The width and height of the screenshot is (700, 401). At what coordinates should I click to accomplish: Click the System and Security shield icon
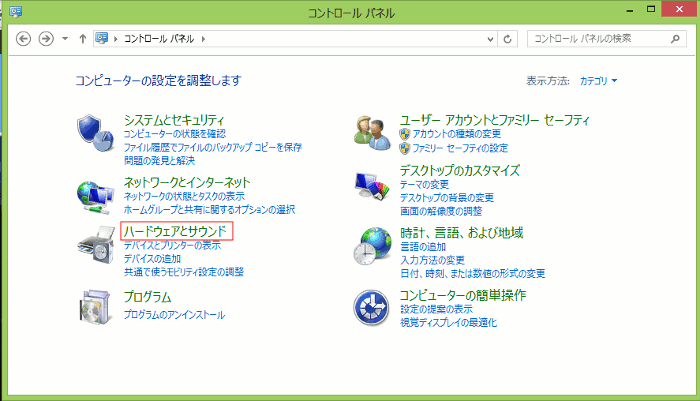tap(96, 131)
